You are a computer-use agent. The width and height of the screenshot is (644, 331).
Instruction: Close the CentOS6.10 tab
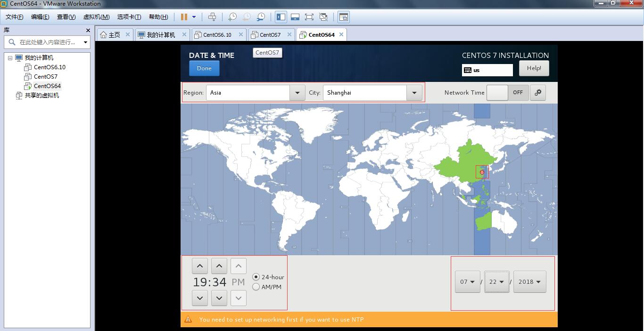241,34
